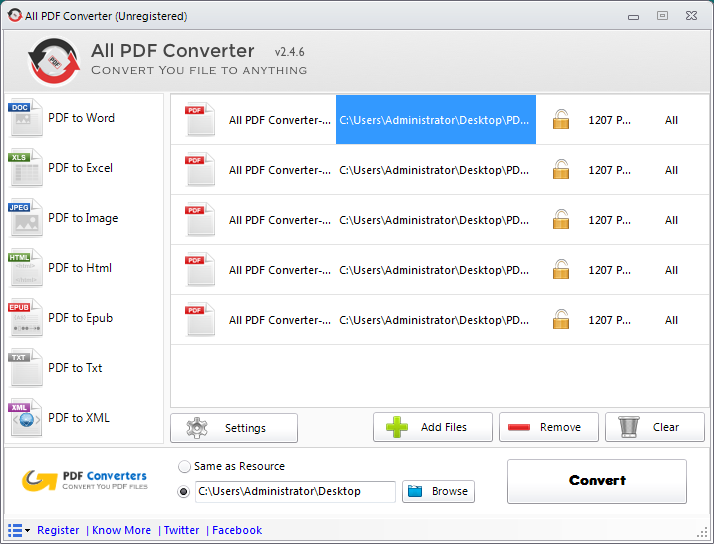This screenshot has width=714, height=544.
Task: Open the Settings dialog
Action: click(234, 428)
